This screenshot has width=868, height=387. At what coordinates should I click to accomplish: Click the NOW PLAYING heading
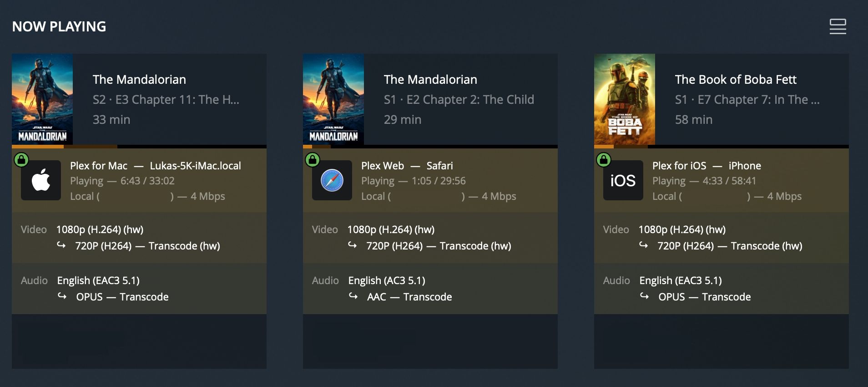pyautogui.click(x=59, y=26)
